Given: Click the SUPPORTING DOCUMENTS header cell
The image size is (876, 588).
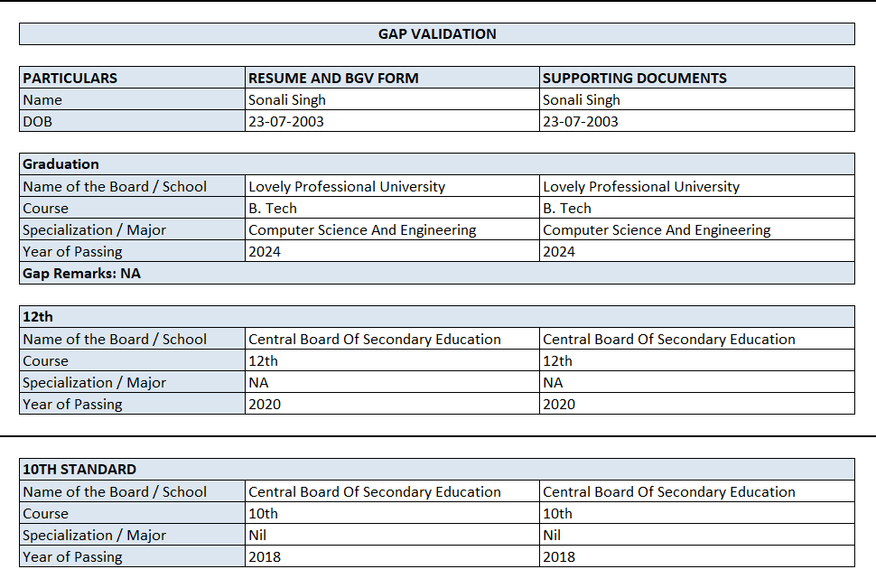Looking at the screenshot, I should pos(697,78).
